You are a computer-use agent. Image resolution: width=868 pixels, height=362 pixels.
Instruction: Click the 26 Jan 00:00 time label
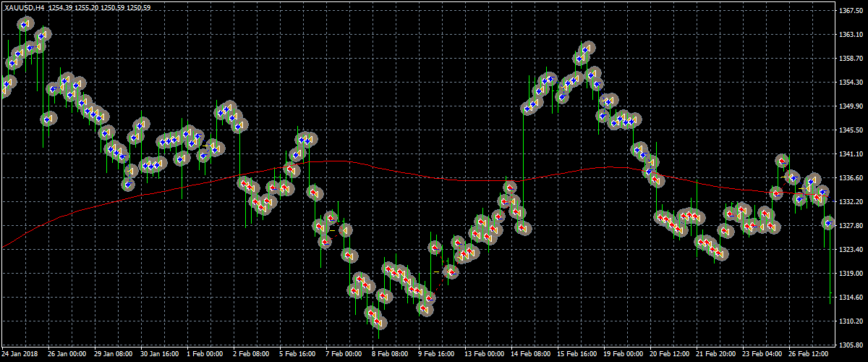pyautogui.click(x=67, y=355)
